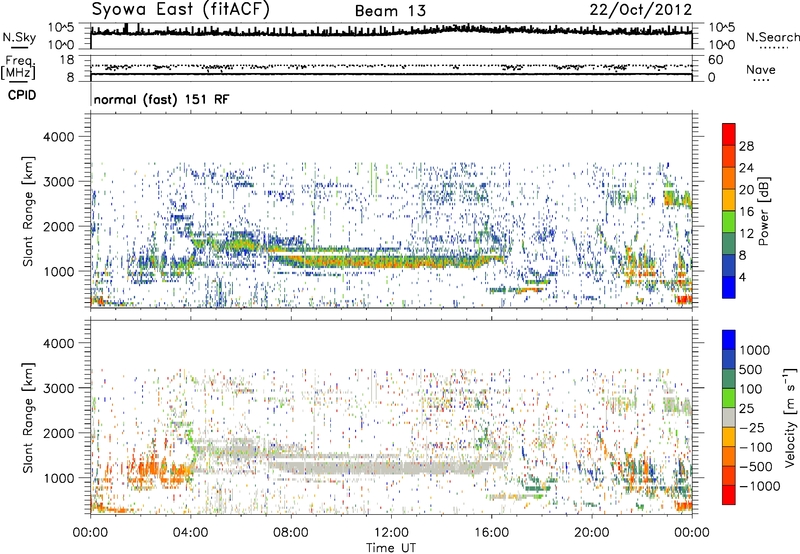Click the noise level trace plot

391,36
